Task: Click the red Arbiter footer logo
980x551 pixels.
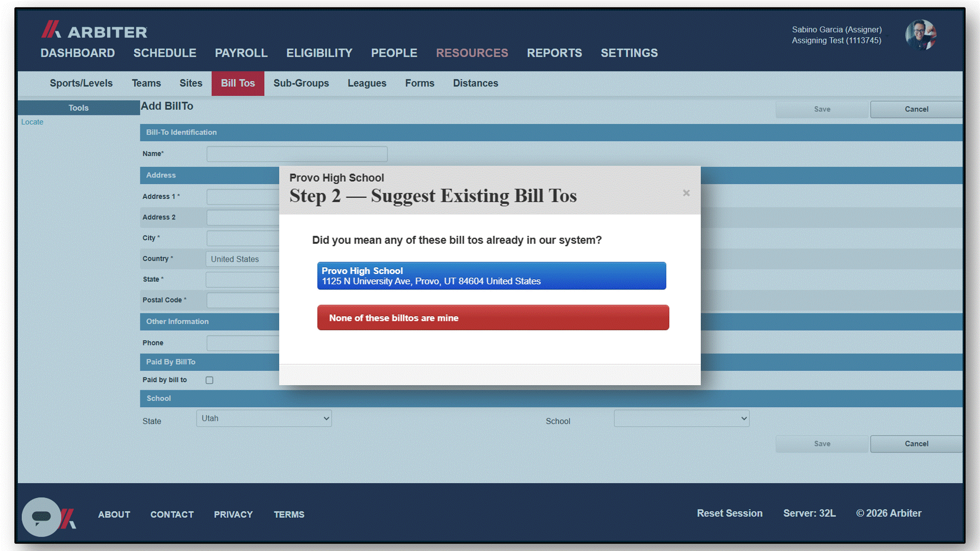Action: pos(68,518)
